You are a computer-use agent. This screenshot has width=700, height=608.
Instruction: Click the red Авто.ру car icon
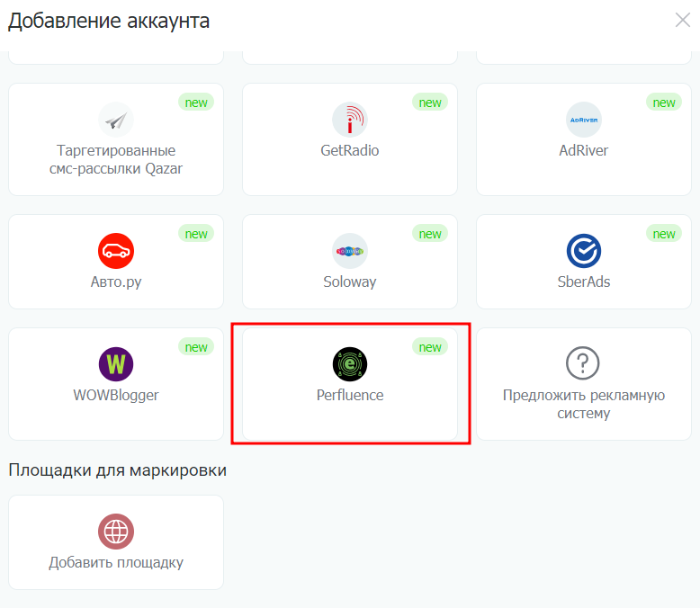pyautogui.click(x=116, y=251)
